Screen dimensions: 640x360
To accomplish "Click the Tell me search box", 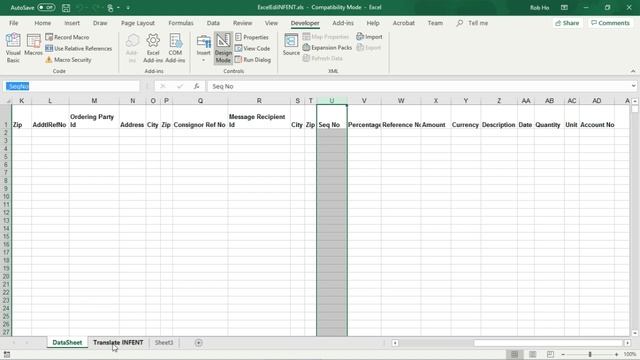I will click(x=473, y=23).
